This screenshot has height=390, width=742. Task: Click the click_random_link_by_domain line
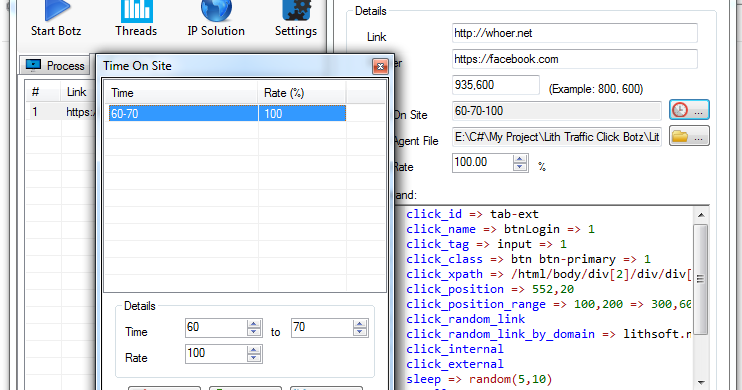(x=549, y=335)
